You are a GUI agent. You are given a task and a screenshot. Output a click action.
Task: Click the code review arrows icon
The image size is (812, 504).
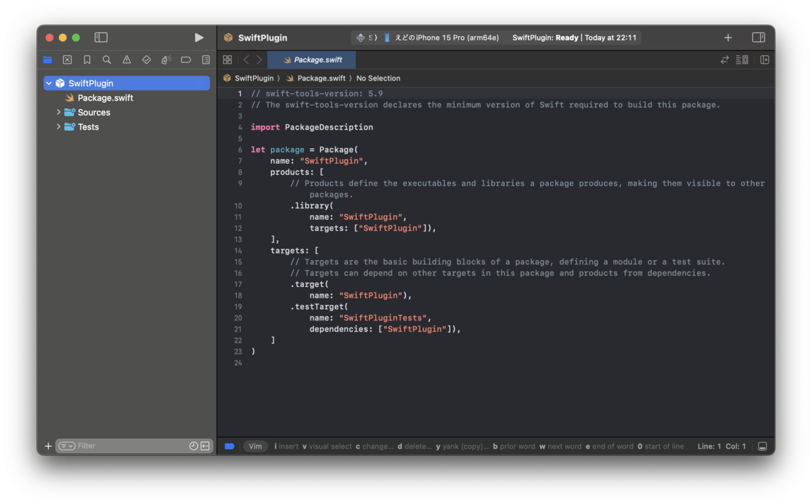(725, 60)
